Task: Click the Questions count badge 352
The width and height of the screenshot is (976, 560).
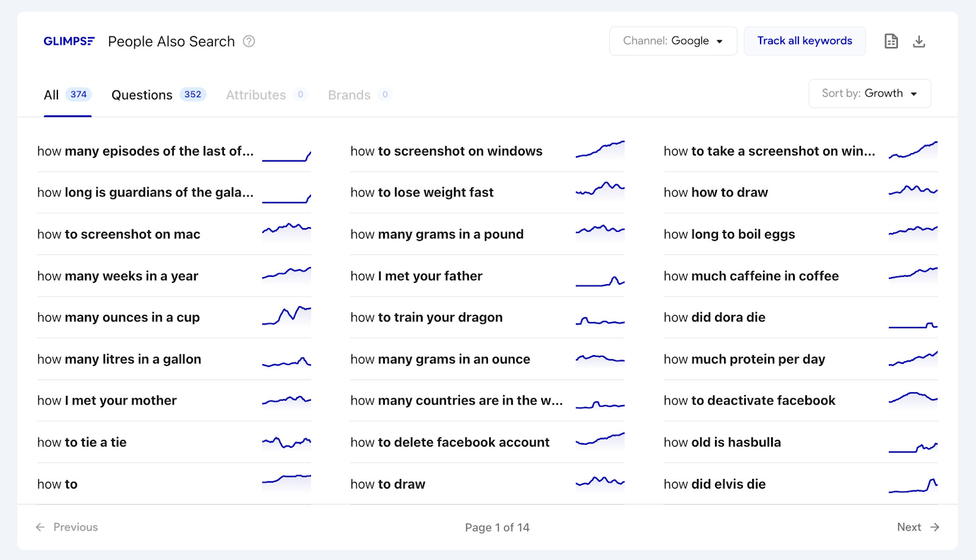Action: (x=193, y=95)
